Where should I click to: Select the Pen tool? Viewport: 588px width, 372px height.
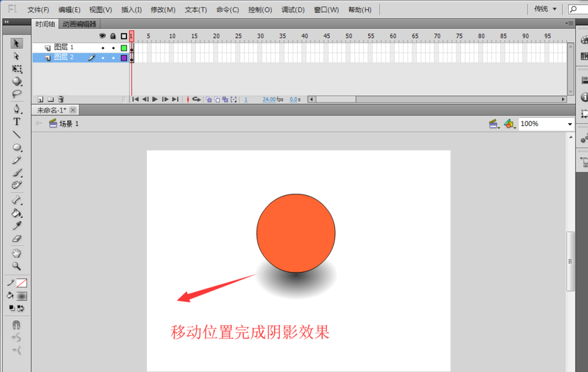16,109
